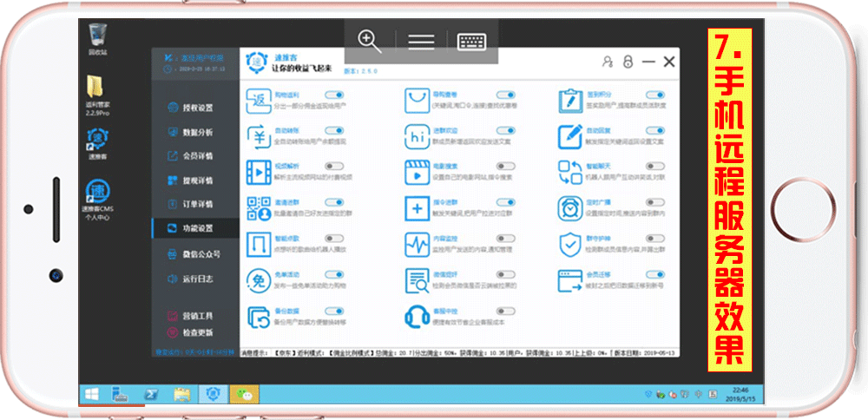Screen dimensions: 868x420
Task: Click the 免单活动 circle icon
Action: coord(258,280)
